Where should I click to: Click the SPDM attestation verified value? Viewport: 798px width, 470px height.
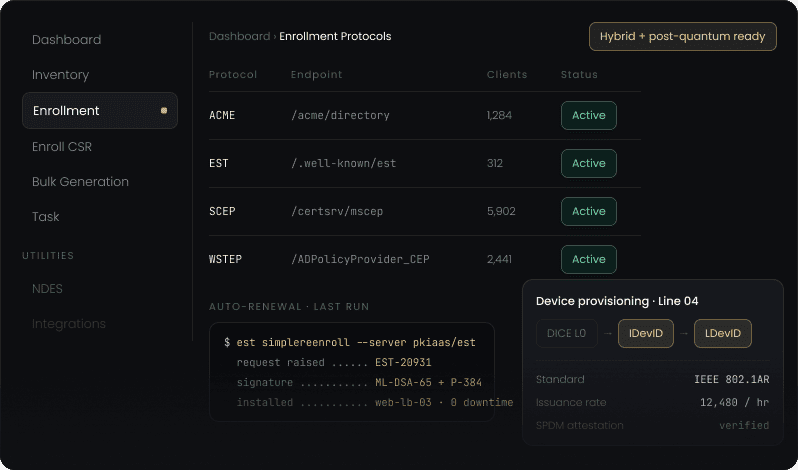(744, 425)
